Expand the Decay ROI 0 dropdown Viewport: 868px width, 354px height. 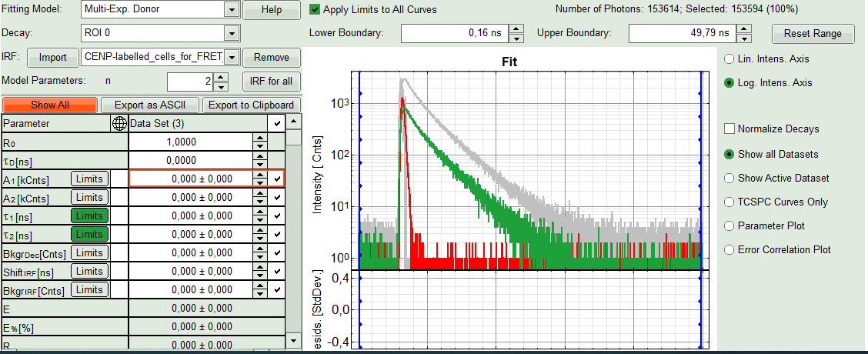click(231, 33)
